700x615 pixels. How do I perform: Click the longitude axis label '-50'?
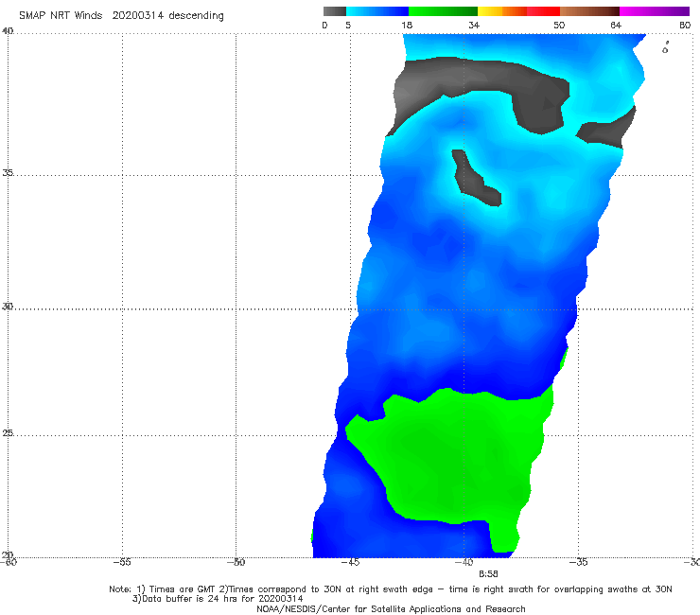pyautogui.click(x=236, y=562)
